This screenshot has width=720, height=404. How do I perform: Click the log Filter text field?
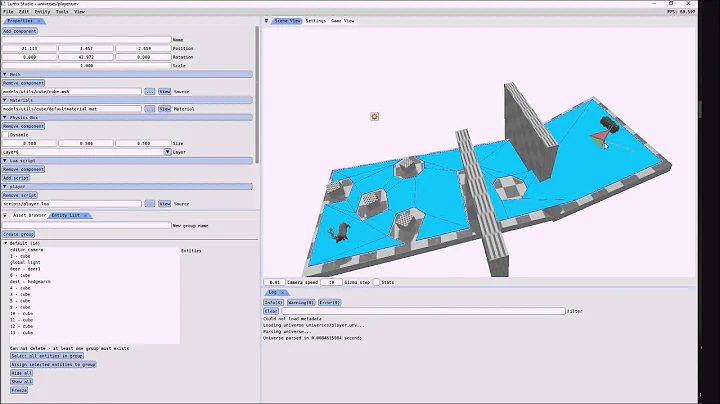click(423, 311)
